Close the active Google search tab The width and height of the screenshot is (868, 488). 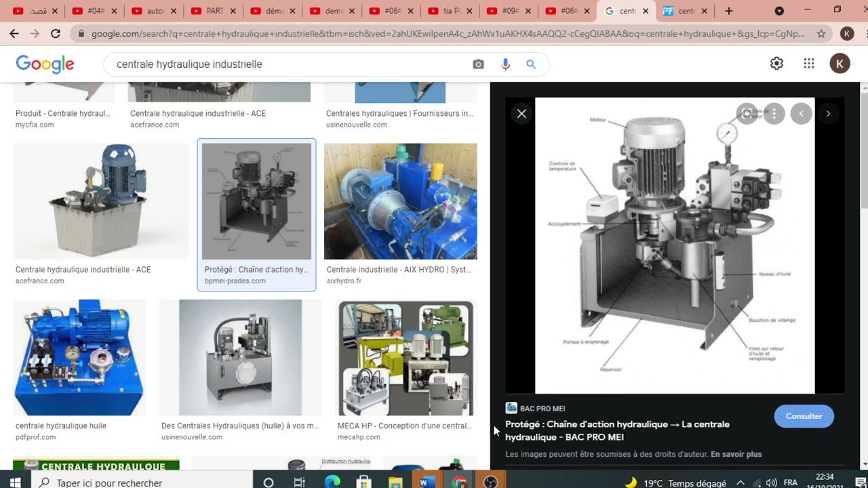646,11
